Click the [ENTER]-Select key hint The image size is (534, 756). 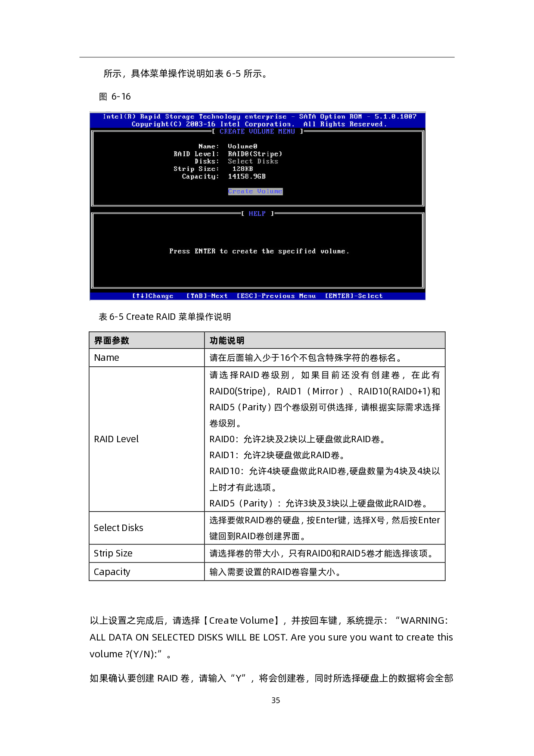[x=354, y=296]
